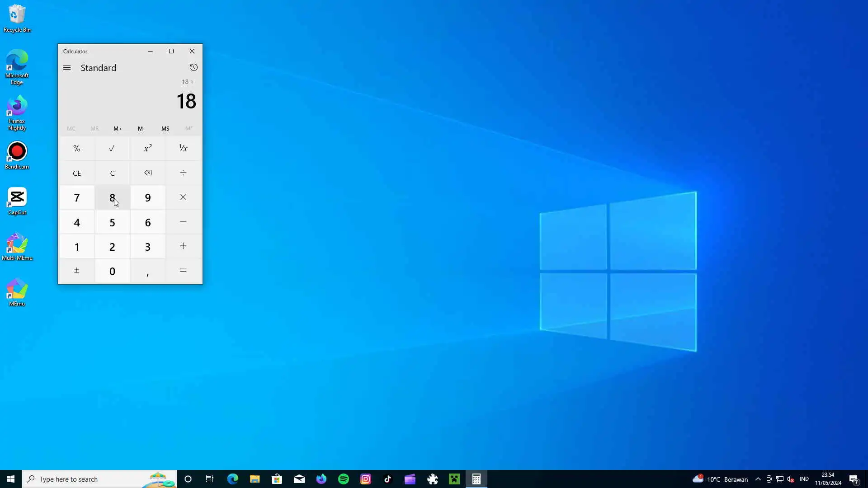Image resolution: width=868 pixels, height=488 pixels.
Task: Open Spotify from the taskbar
Action: [x=344, y=479]
